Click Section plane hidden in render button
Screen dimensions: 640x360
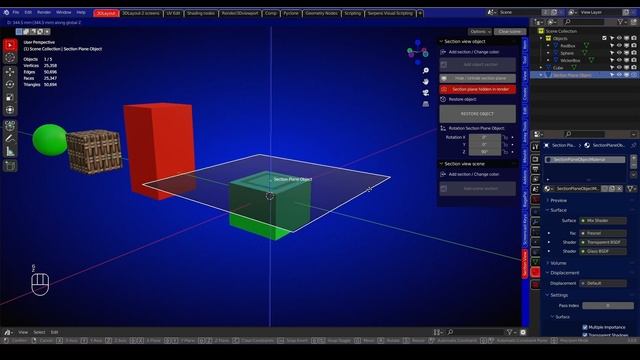click(478, 89)
